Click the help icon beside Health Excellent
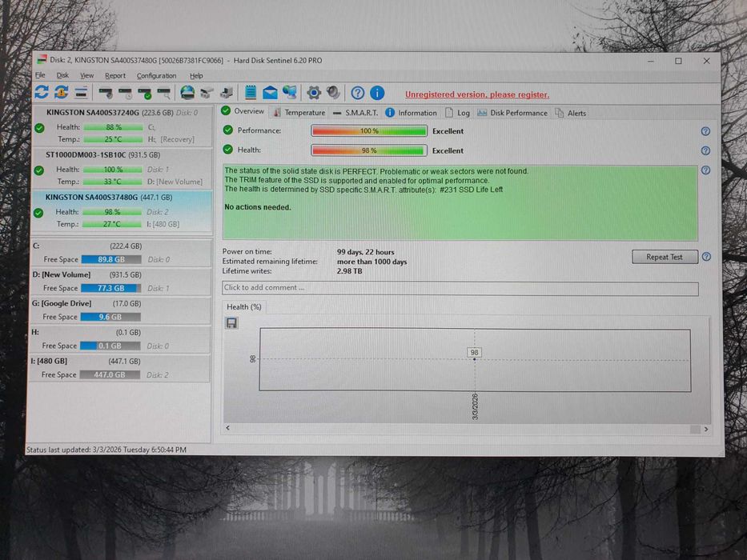The width and height of the screenshot is (747, 560). (705, 151)
